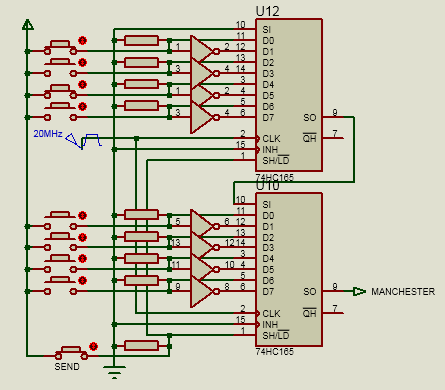The width and height of the screenshot is (445, 390).
Task: Click the 20MHz frequency label
Action: [x=48, y=134]
